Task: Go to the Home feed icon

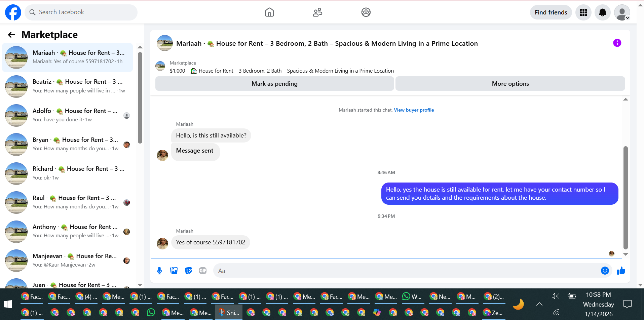Action: tap(269, 12)
